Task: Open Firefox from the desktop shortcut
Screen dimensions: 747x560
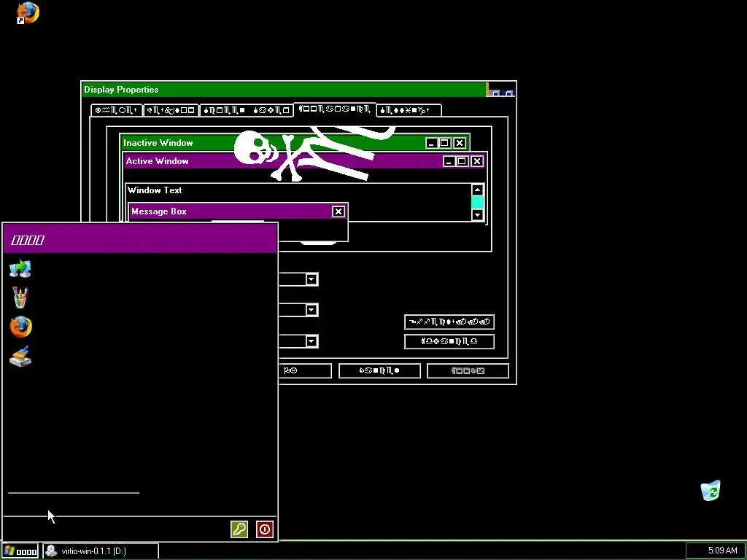Action: 28,13
